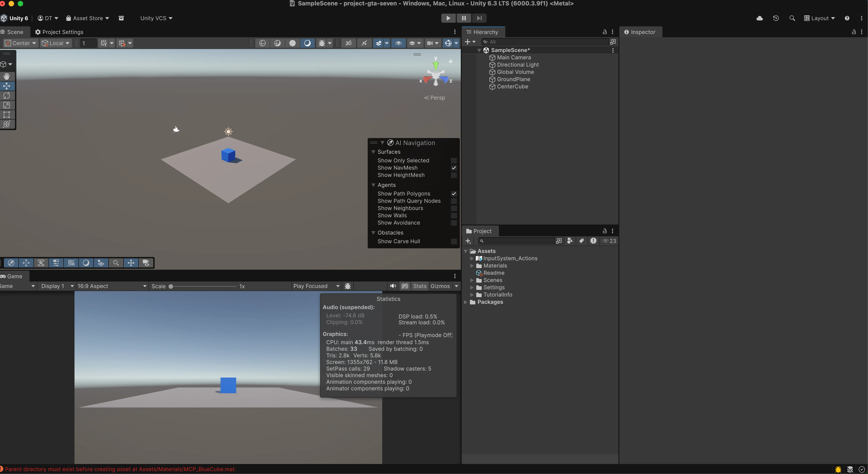The image size is (868, 474).
Task: Expand the Materials folder
Action: point(472,266)
